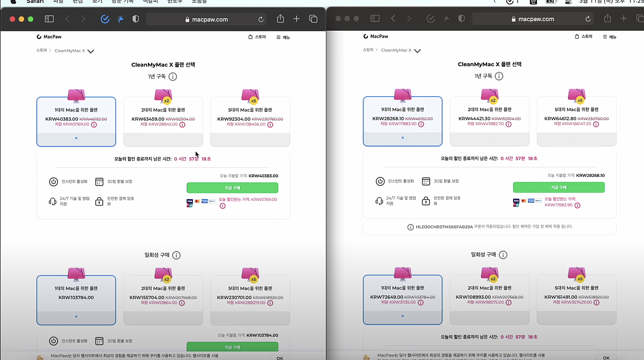Go back in right Safari window
Viewport: 644px width, 360px height.
(x=393, y=19)
